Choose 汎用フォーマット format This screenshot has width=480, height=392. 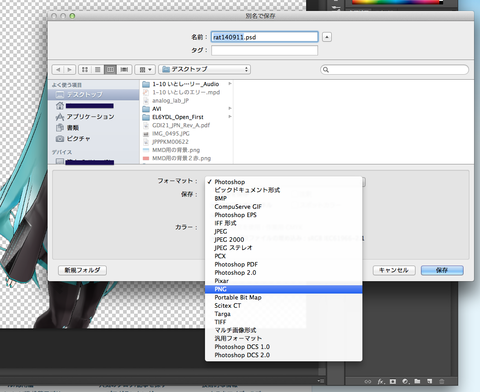284,338
